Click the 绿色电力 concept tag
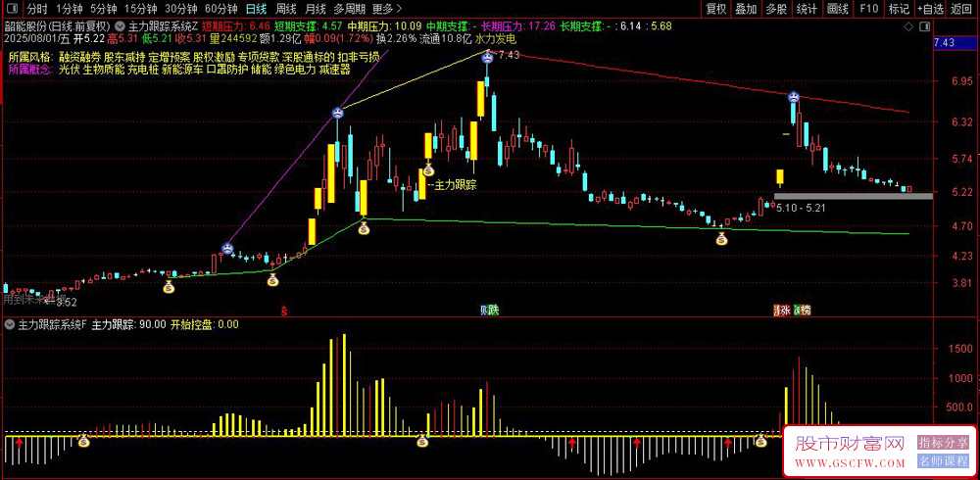Viewport: 980px width, 480px height. tap(295, 69)
